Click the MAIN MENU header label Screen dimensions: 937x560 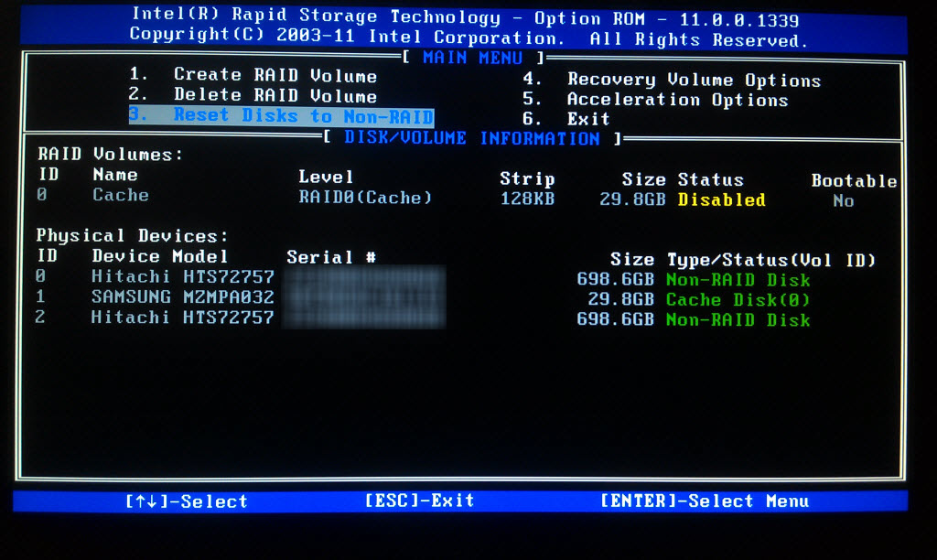[x=473, y=58]
